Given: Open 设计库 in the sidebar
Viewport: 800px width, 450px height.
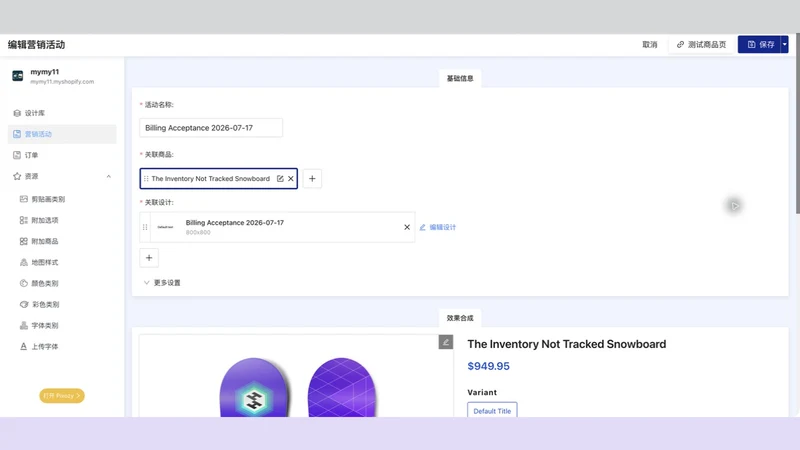Looking at the screenshot, I should [x=62, y=113].
